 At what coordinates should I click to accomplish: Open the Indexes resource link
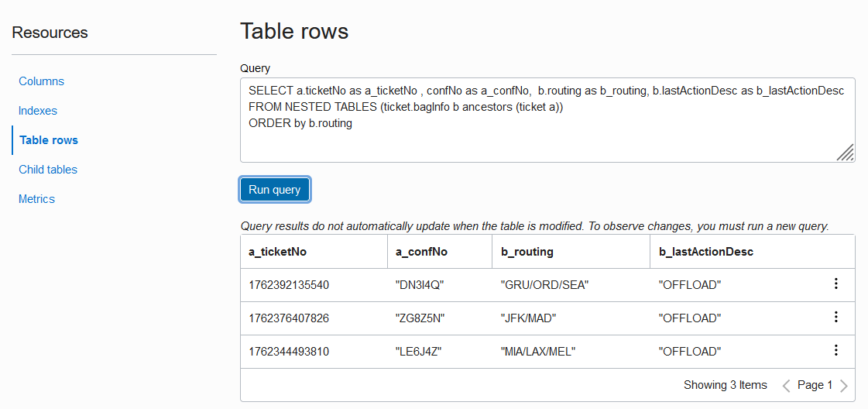tap(38, 111)
